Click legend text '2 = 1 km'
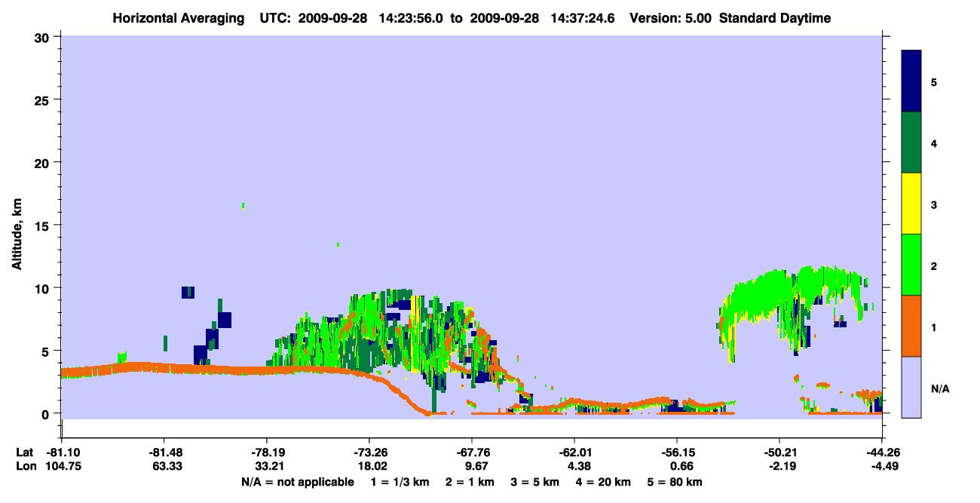980x503 pixels. (x=470, y=482)
